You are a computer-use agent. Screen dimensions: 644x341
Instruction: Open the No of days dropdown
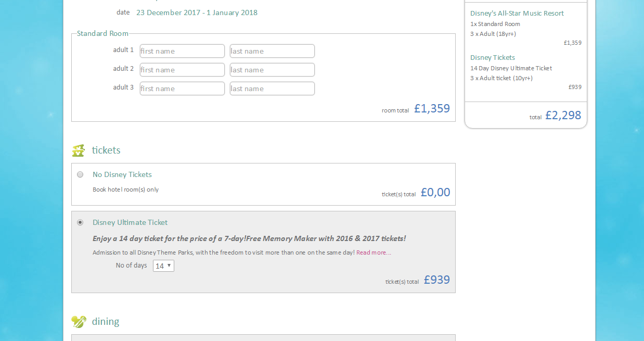163,266
